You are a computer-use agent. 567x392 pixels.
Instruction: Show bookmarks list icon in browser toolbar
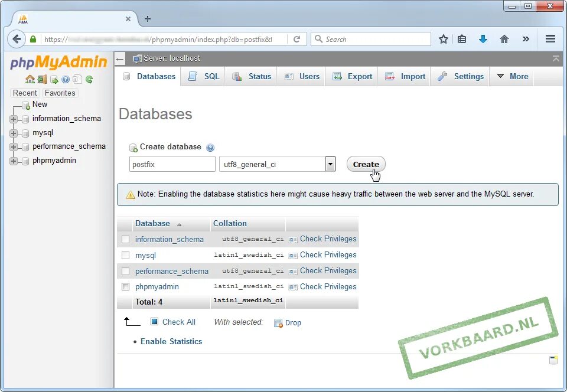point(462,39)
